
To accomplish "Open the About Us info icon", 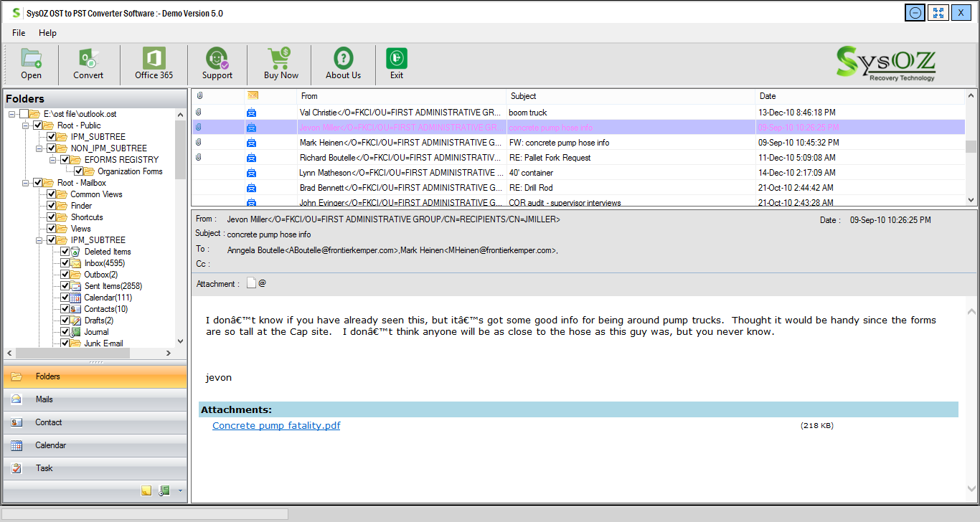I will (343, 62).
